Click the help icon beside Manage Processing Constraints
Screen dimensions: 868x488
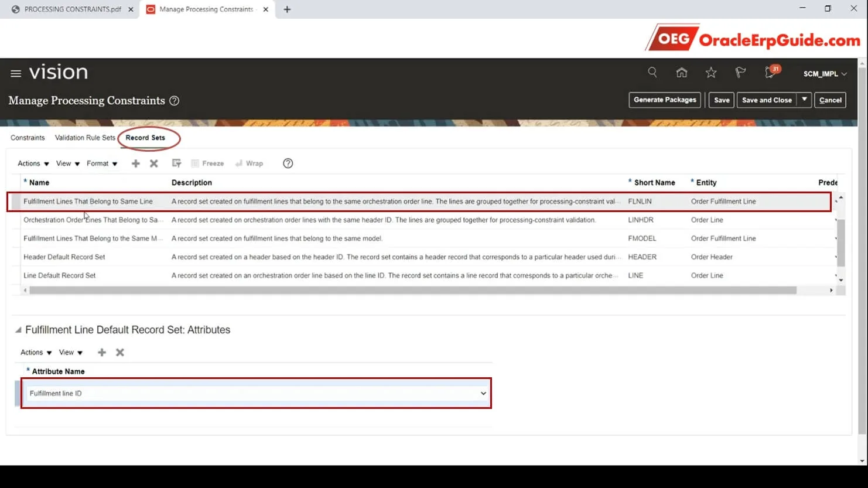174,101
